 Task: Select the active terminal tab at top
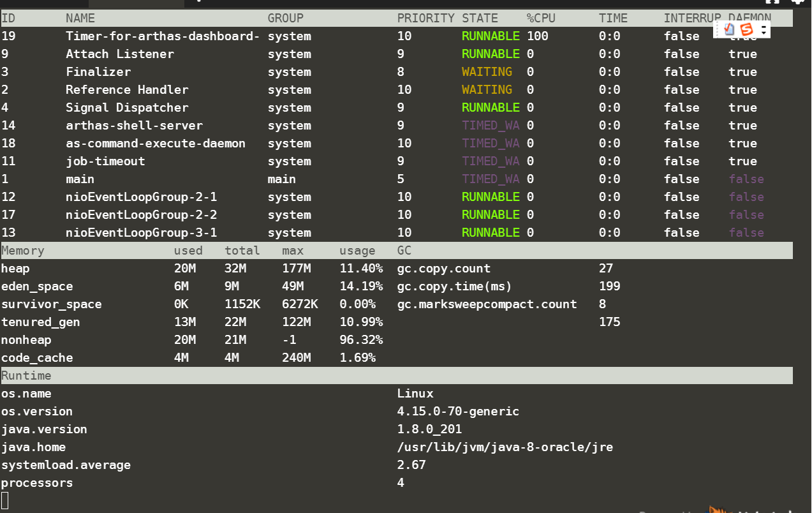[x=136, y=3]
